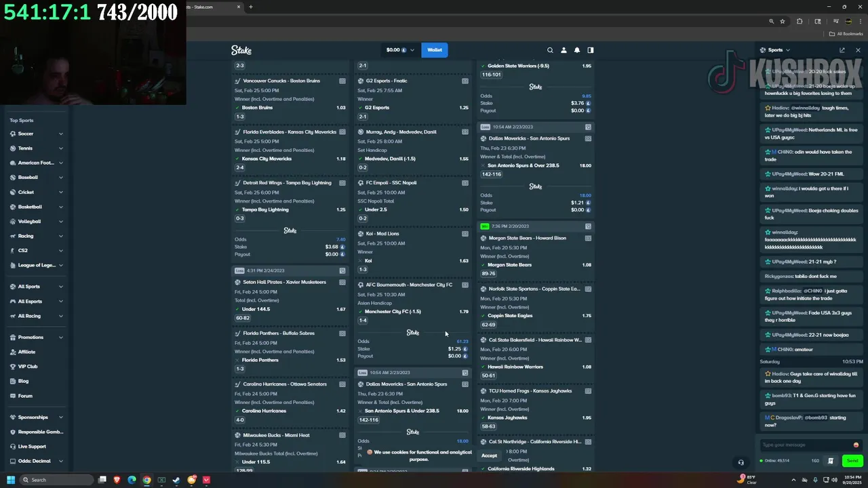Open the balance currency dropdown

[x=400, y=50]
